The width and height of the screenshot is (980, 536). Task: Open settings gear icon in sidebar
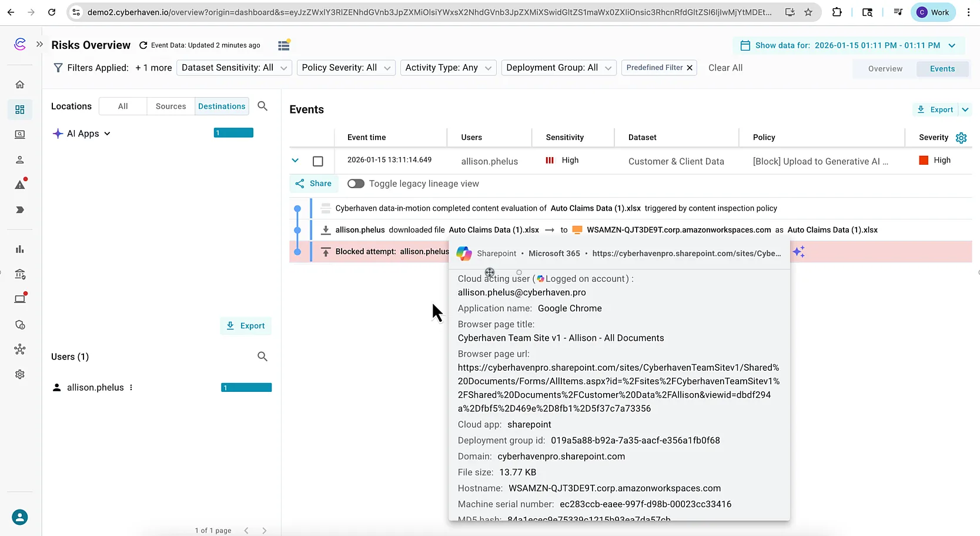[20, 374]
